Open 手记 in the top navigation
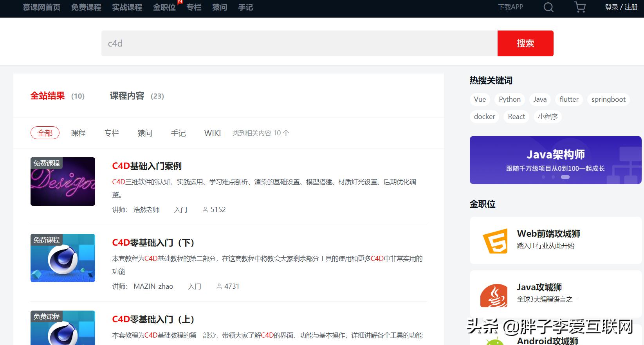 245,7
